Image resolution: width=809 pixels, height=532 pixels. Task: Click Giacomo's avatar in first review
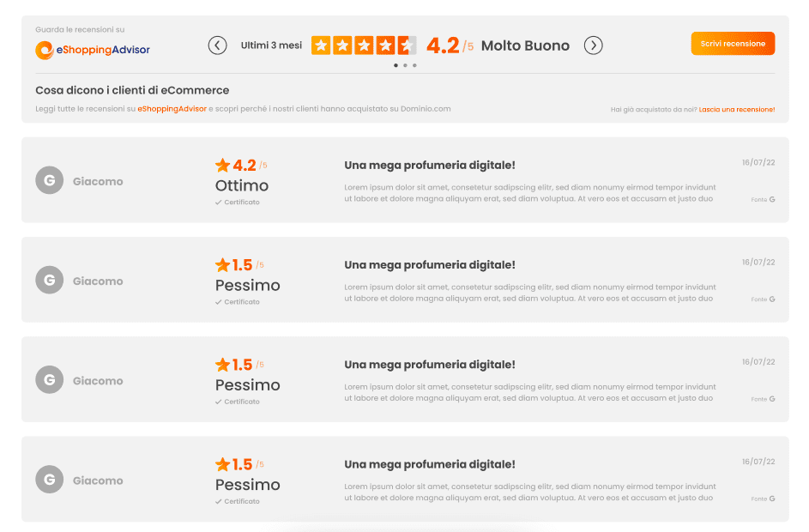tap(49, 181)
